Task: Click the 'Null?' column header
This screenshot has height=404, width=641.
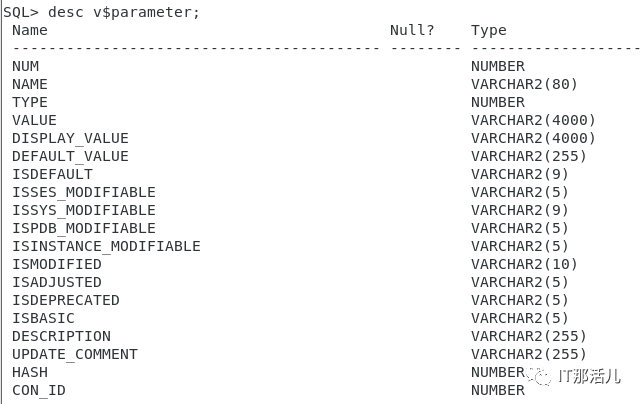Action: tap(412, 30)
